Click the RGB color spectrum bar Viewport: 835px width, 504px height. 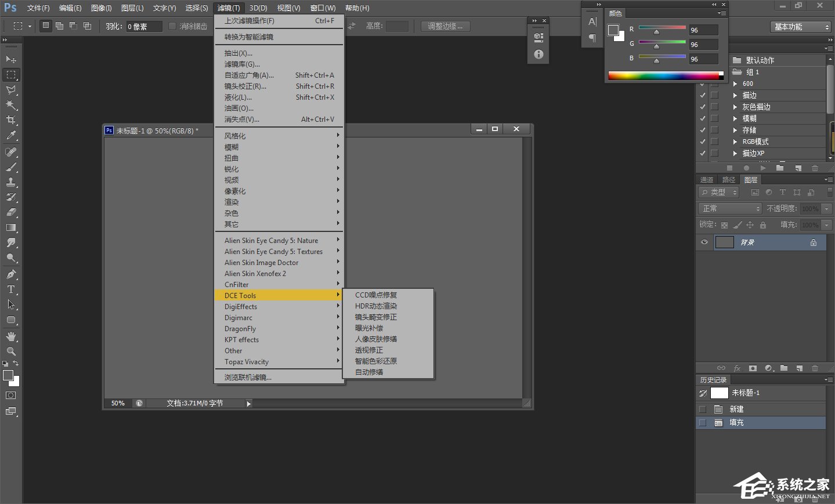663,75
